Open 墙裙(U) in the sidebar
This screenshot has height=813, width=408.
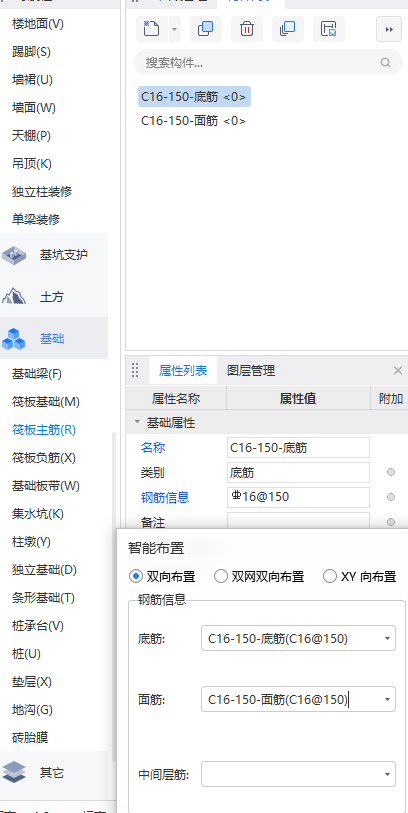[32, 80]
